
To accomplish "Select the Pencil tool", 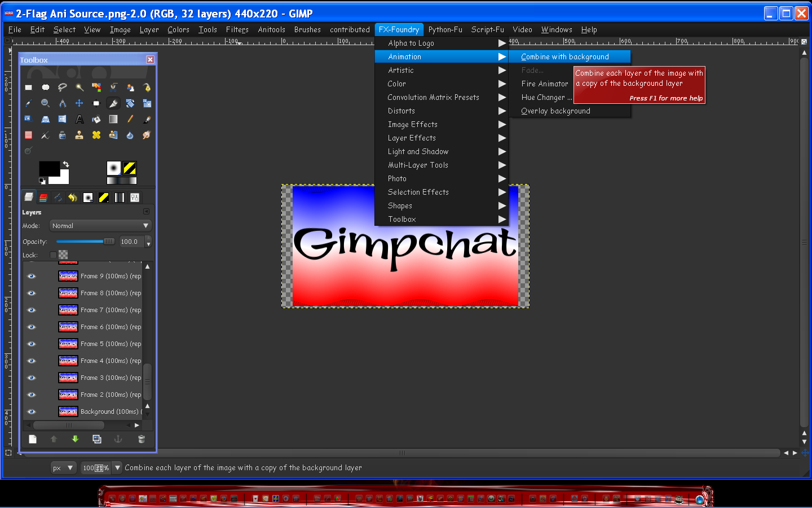I will [130, 119].
